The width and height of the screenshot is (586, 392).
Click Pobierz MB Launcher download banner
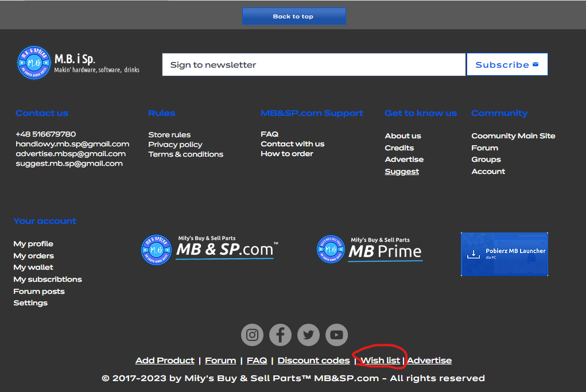click(x=504, y=254)
